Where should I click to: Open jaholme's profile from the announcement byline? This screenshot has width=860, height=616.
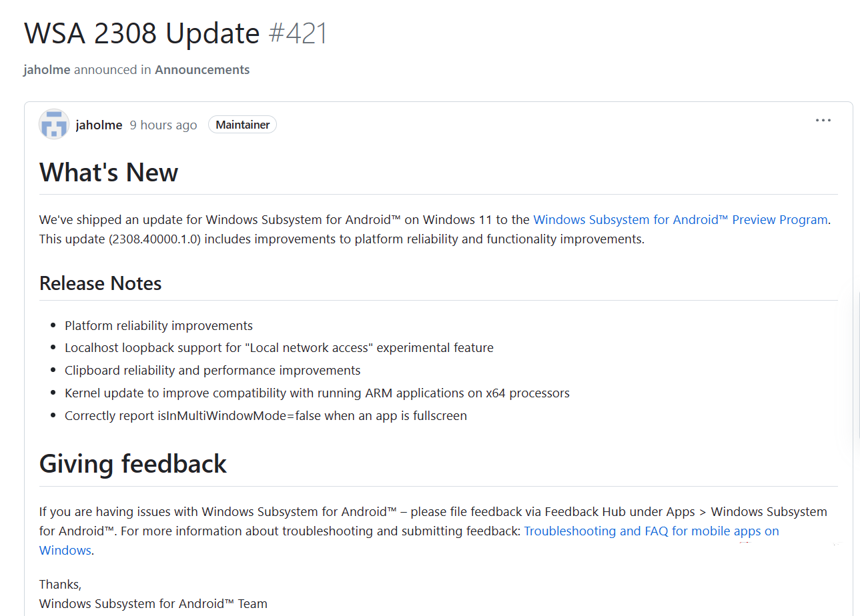click(x=47, y=69)
